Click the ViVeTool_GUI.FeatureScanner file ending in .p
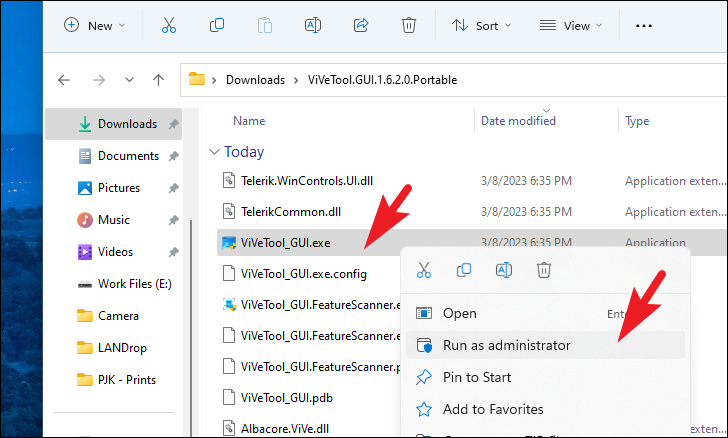728x438 pixels. click(311, 367)
